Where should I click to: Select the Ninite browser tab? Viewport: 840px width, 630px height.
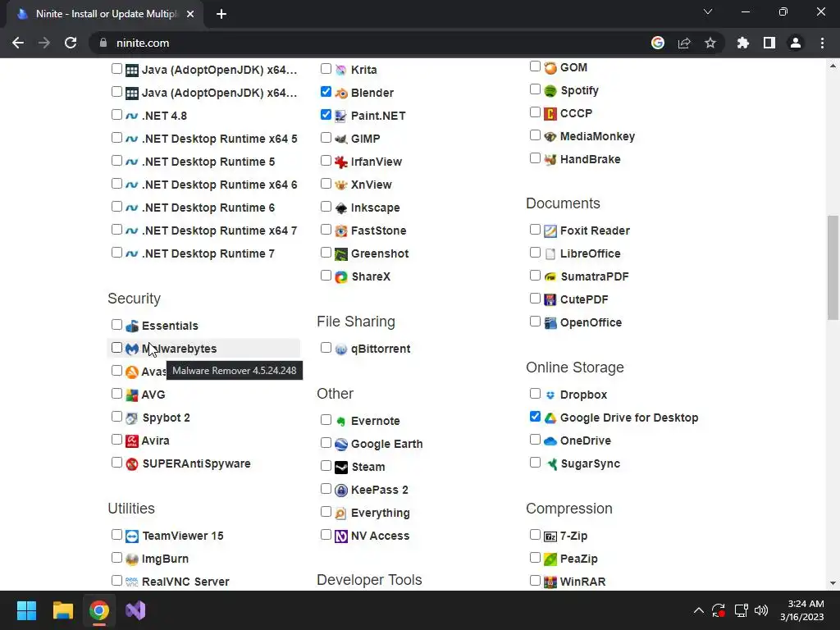point(105,14)
